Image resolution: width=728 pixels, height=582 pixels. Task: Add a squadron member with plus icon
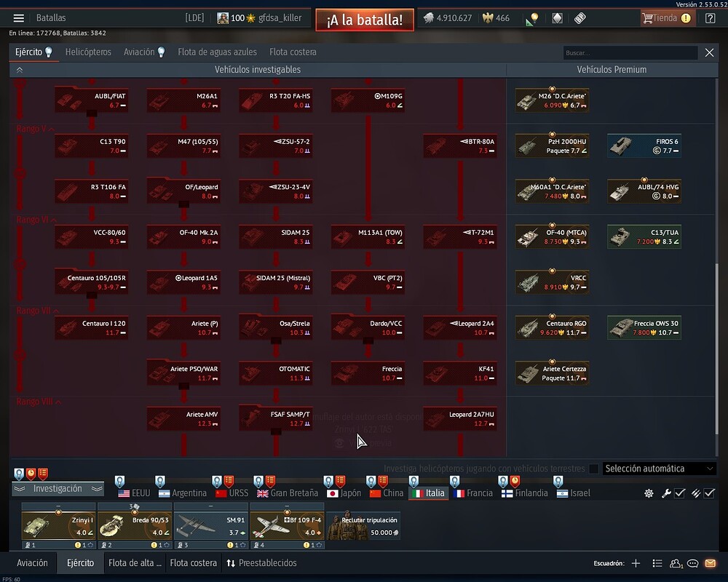pyautogui.click(x=636, y=563)
